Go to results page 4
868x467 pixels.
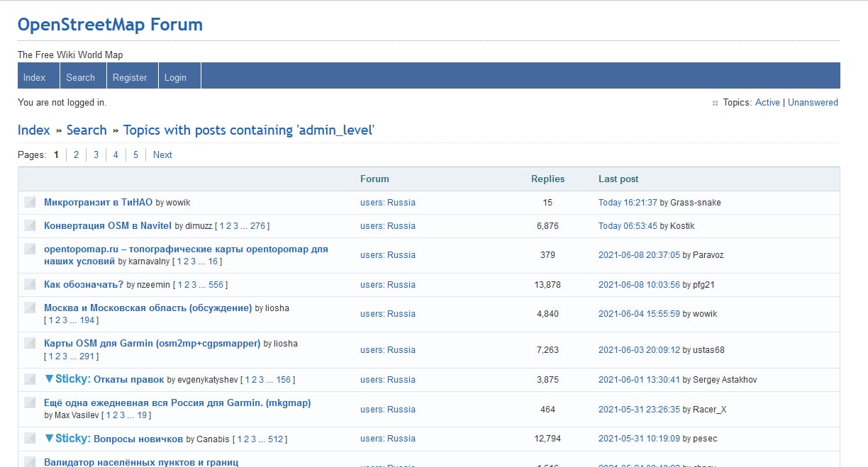coord(116,154)
